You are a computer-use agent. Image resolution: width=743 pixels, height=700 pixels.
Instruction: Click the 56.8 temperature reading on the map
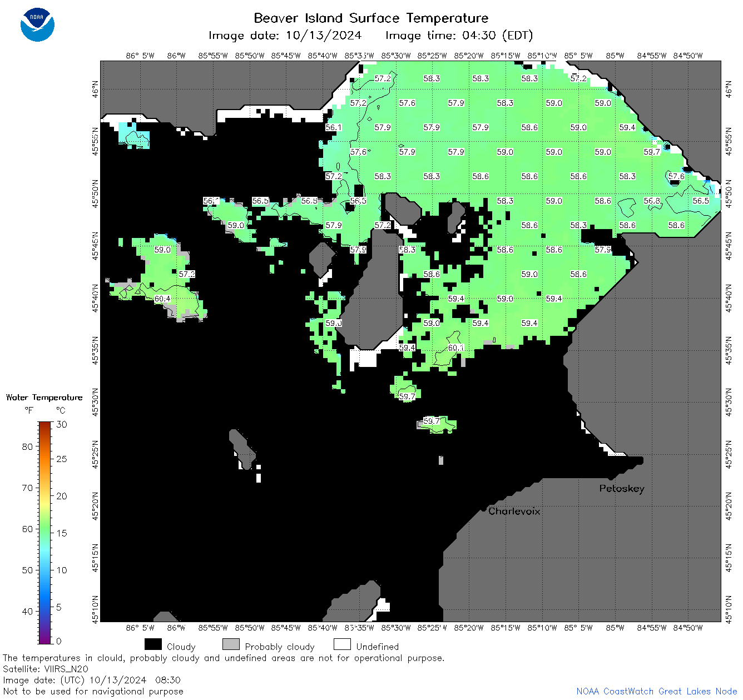click(x=652, y=201)
